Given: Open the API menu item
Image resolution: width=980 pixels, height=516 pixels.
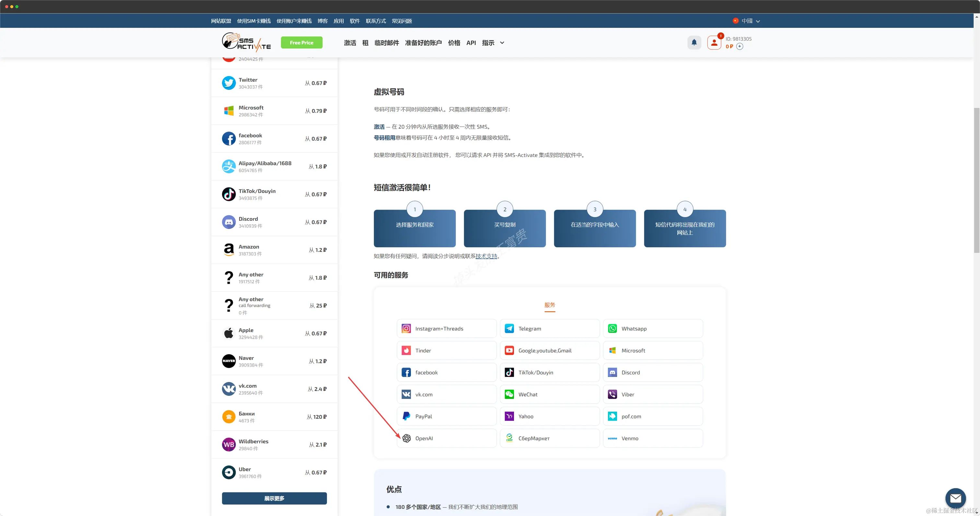Looking at the screenshot, I should (471, 43).
